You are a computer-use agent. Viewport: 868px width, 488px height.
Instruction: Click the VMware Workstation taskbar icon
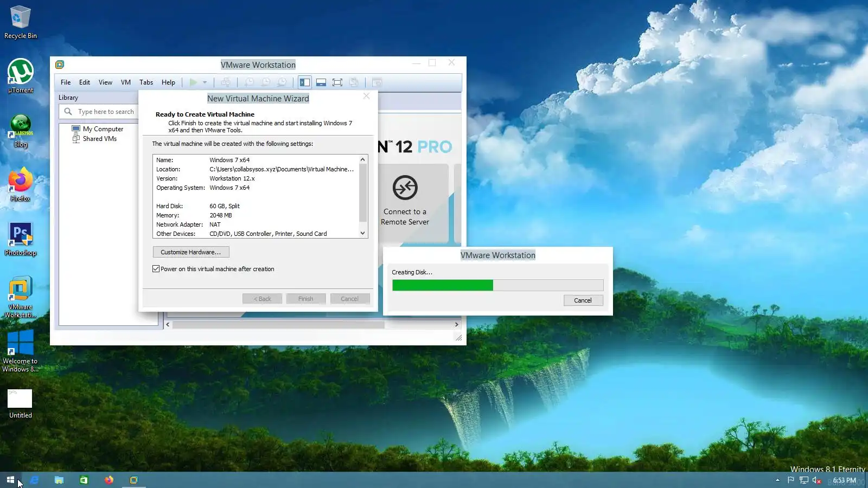coord(134,480)
